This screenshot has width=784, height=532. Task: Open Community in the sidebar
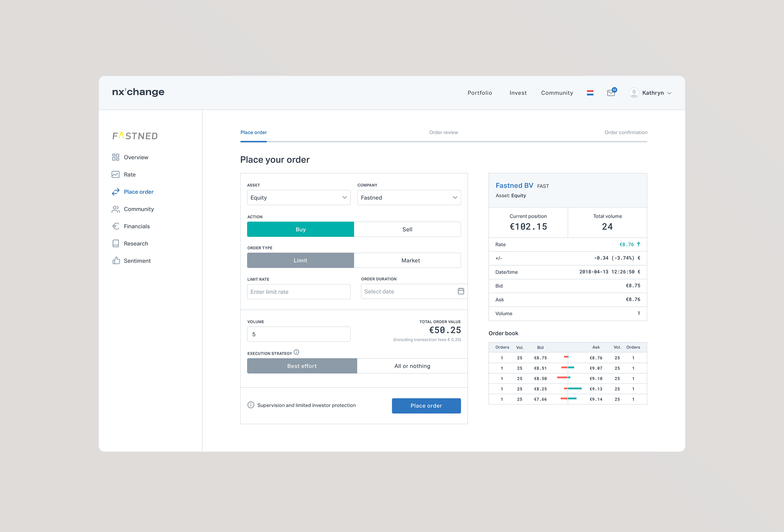(139, 209)
